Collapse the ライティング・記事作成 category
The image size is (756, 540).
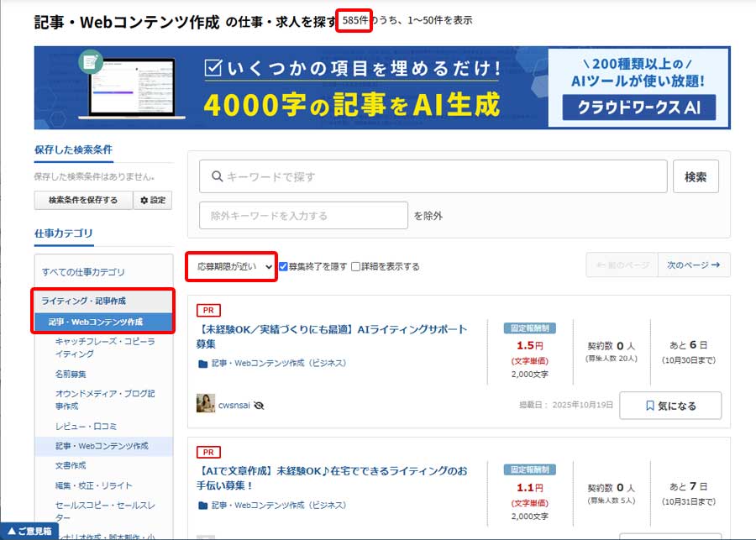pos(84,301)
